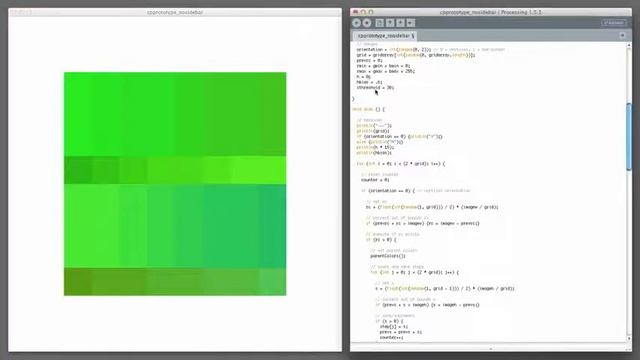This screenshot has height=360, width=640.
Task: Click the Stop button in Processing toolbar
Action: click(367, 23)
